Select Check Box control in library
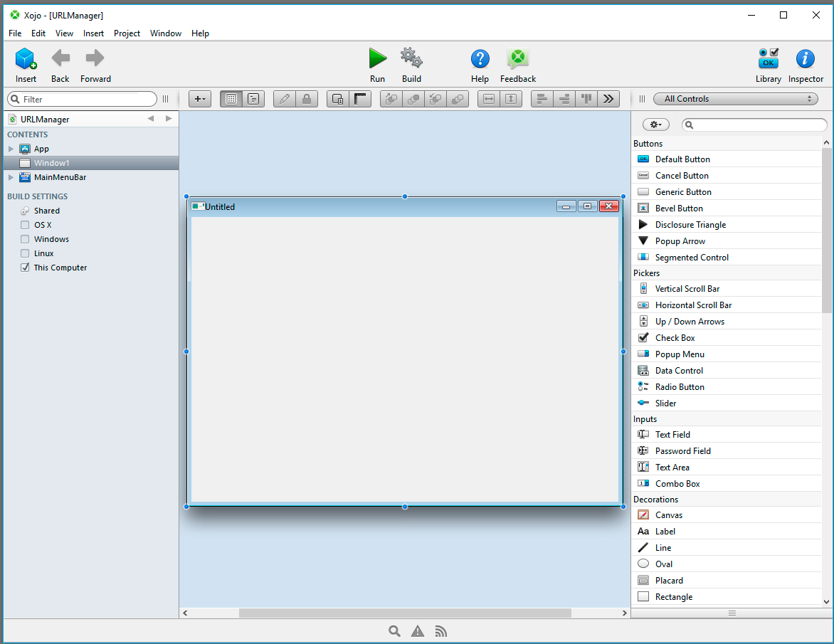 point(727,338)
